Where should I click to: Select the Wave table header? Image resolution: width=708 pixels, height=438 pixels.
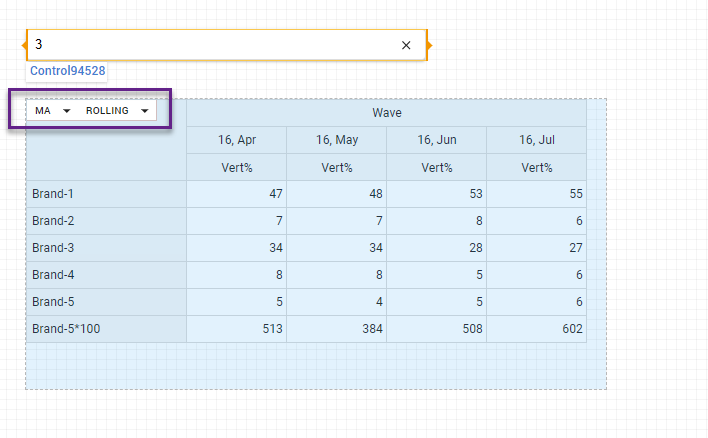point(386,113)
